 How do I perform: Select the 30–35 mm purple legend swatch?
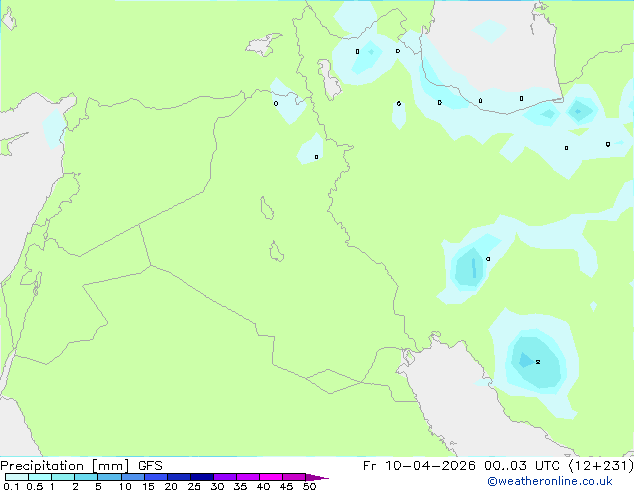click(224, 477)
